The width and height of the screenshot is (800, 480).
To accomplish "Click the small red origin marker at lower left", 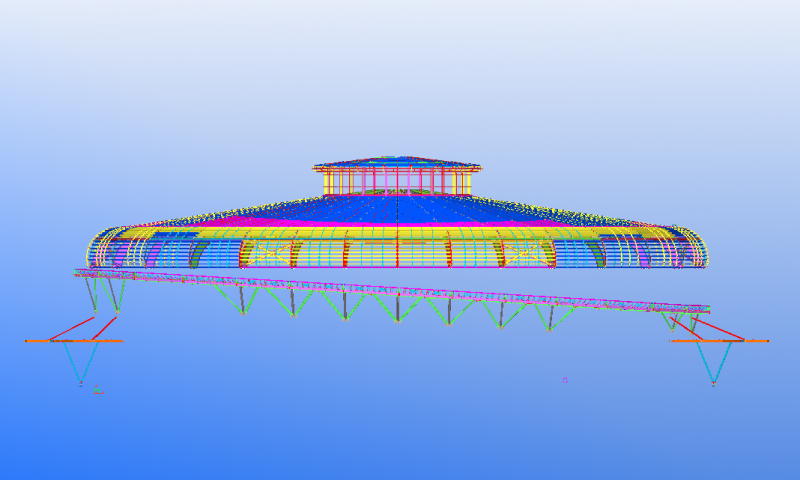I will tap(97, 390).
